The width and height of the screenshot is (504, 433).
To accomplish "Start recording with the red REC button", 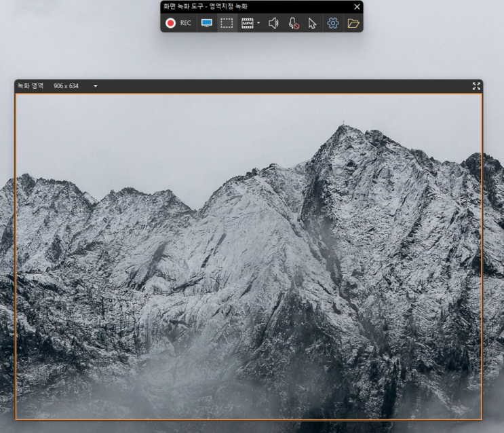I will tap(178, 23).
